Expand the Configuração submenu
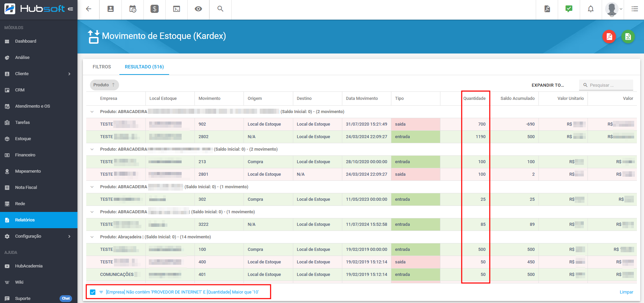Screen dimensions: 644x303 pyautogui.click(x=69, y=236)
